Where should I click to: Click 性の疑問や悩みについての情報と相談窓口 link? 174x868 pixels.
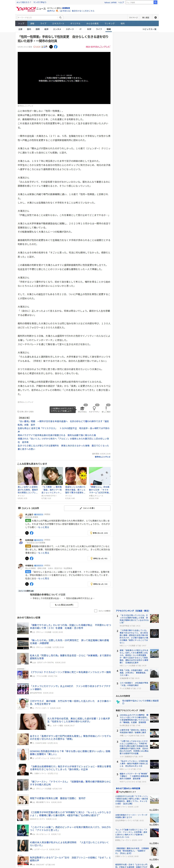tap(140, 702)
